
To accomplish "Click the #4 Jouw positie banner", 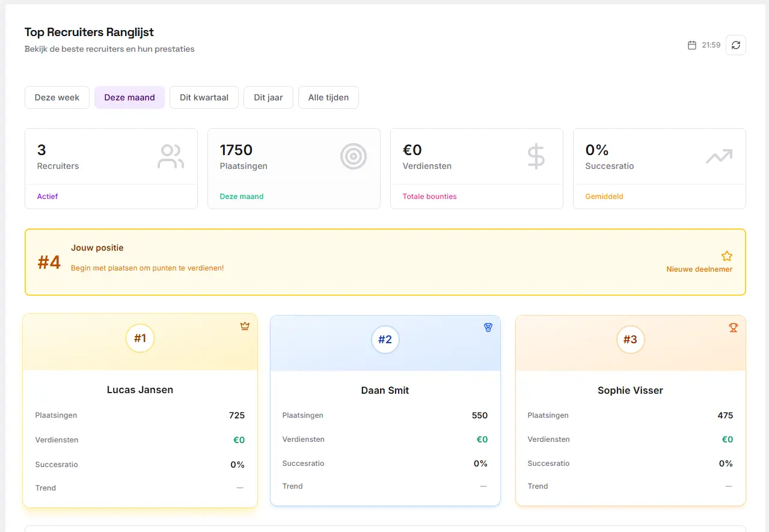I will [385, 262].
